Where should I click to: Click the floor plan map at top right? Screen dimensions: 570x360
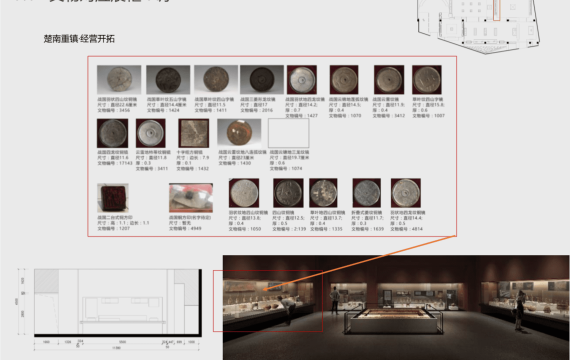tap(479, 25)
